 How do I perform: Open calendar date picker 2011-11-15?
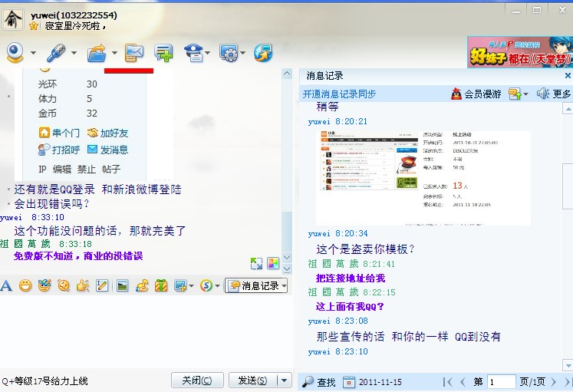coord(373,382)
